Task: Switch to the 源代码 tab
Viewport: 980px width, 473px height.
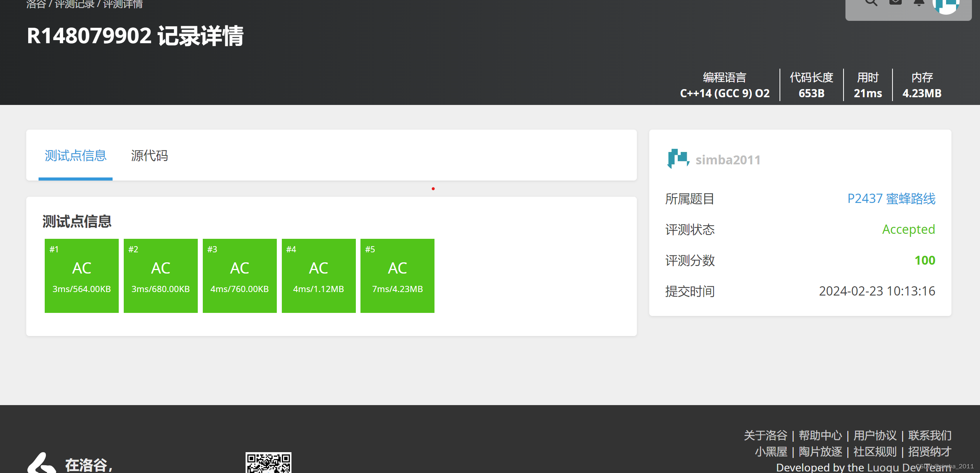Action: (x=149, y=155)
